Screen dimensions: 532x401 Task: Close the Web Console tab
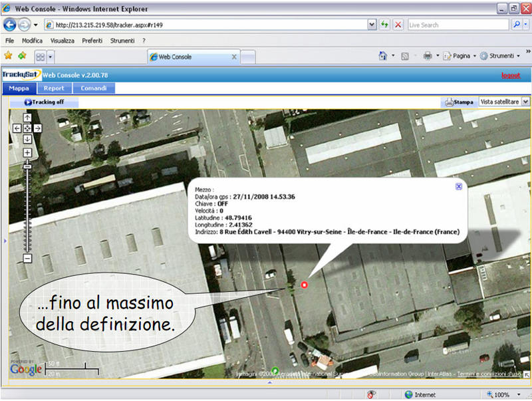tap(234, 57)
